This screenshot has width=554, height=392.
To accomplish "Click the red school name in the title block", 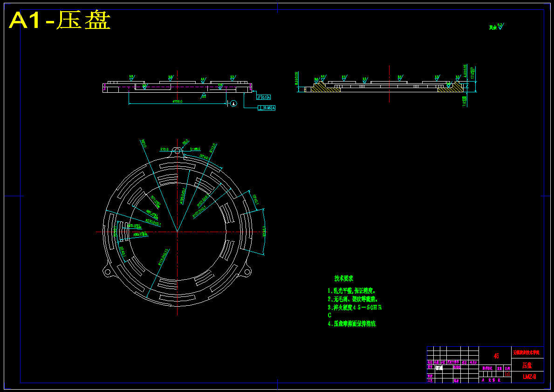I will click(x=526, y=352).
